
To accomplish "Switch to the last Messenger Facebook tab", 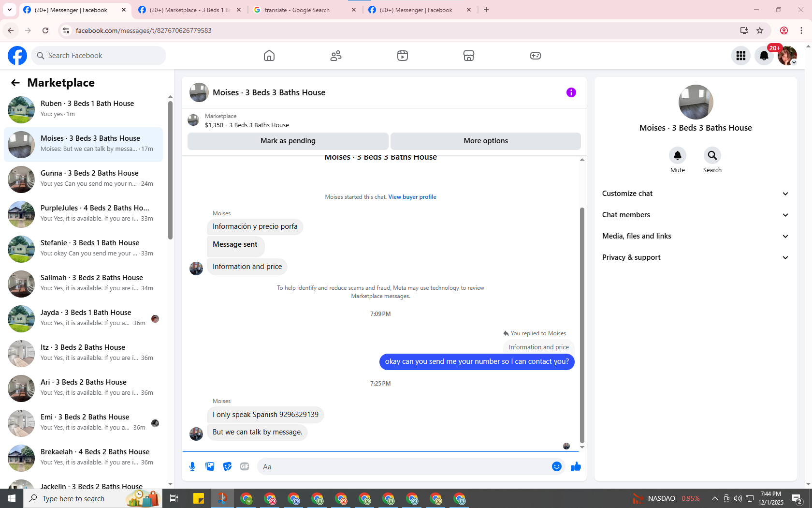I will (x=419, y=10).
